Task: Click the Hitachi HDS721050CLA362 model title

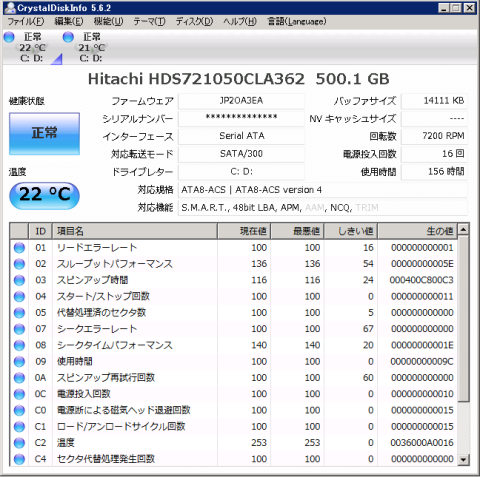Action: tap(238, 79)
